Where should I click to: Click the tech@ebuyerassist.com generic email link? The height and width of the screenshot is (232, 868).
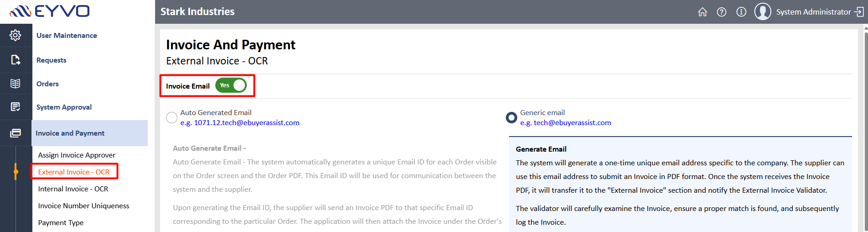pyautogui.click(x=572, y=122)
